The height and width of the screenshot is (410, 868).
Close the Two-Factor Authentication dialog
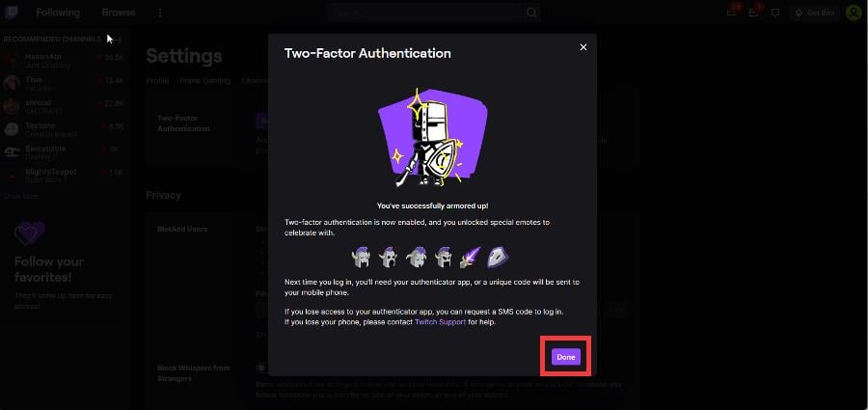(x=583, y=47)
